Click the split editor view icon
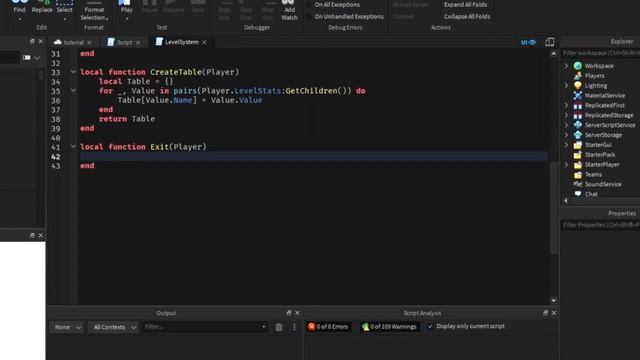This screenshot has width=640, height=360. (x=550, y=42)
